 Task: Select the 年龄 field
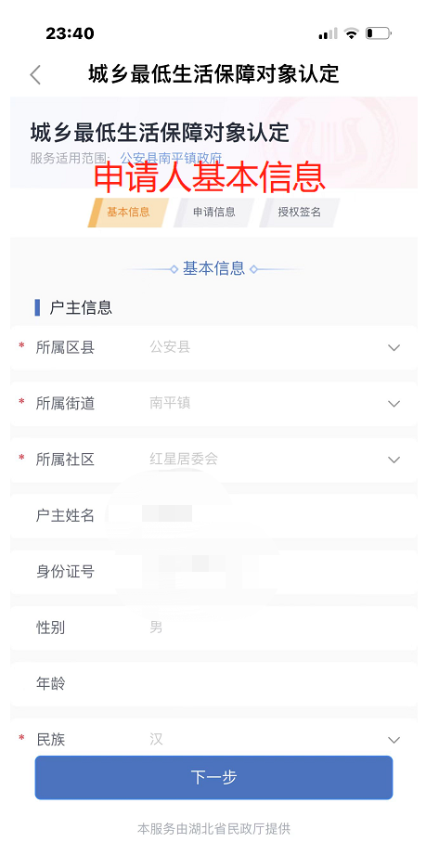213,683
